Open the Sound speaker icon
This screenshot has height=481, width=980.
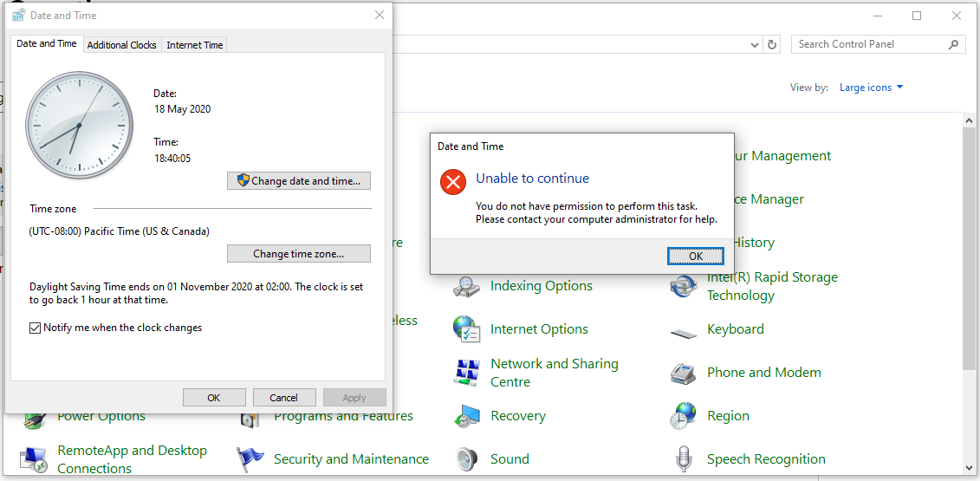point(466,459)
